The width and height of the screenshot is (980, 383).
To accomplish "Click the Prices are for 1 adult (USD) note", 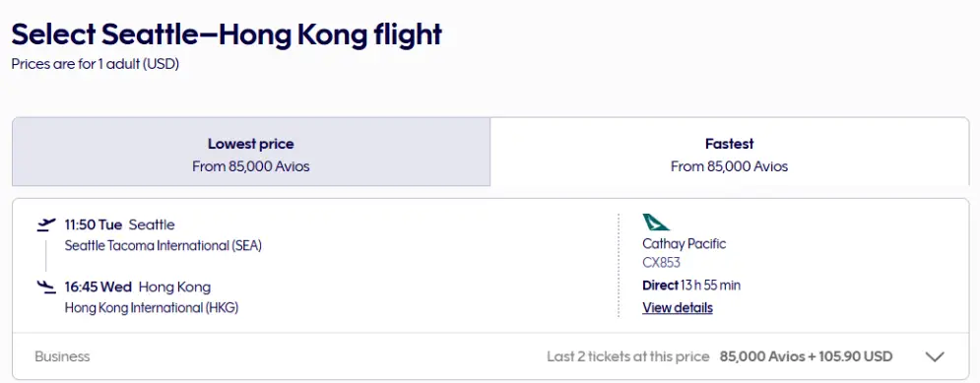I will click(x=95, y=64).
